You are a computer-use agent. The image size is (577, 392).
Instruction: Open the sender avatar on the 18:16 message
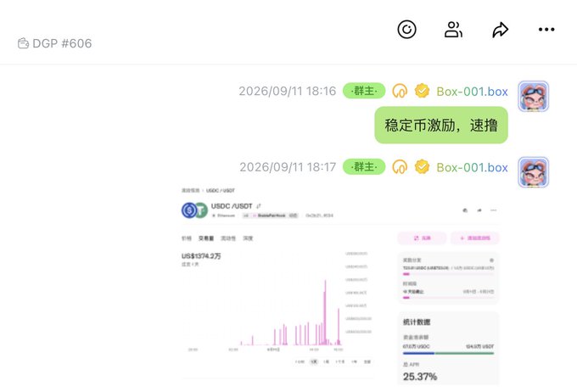534,96
